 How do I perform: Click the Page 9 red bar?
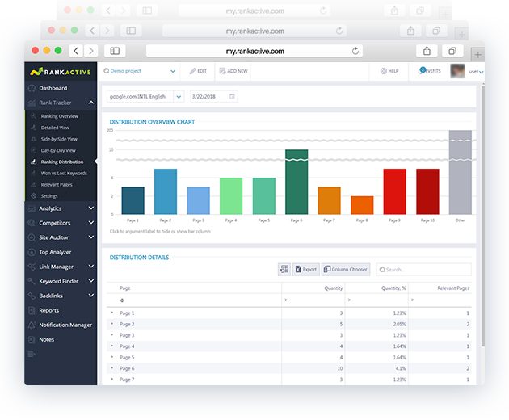pyautogui.click(x=395, y=191)
